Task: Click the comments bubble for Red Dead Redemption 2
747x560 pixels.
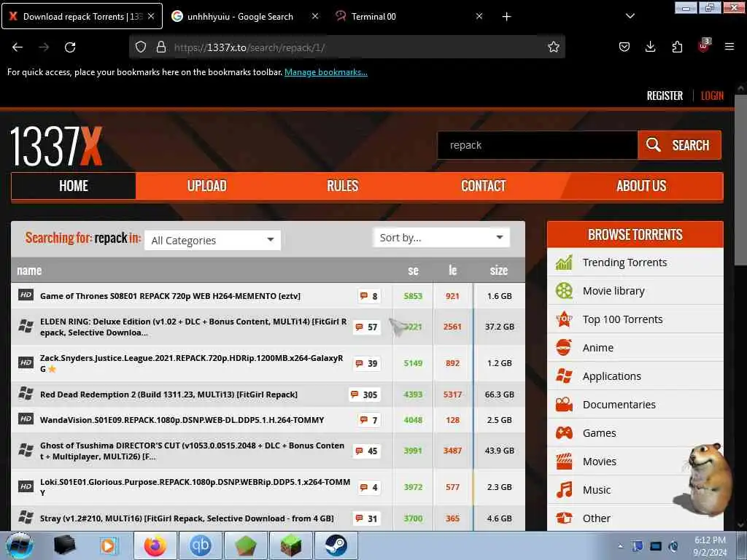Action: tap(365, 394)
